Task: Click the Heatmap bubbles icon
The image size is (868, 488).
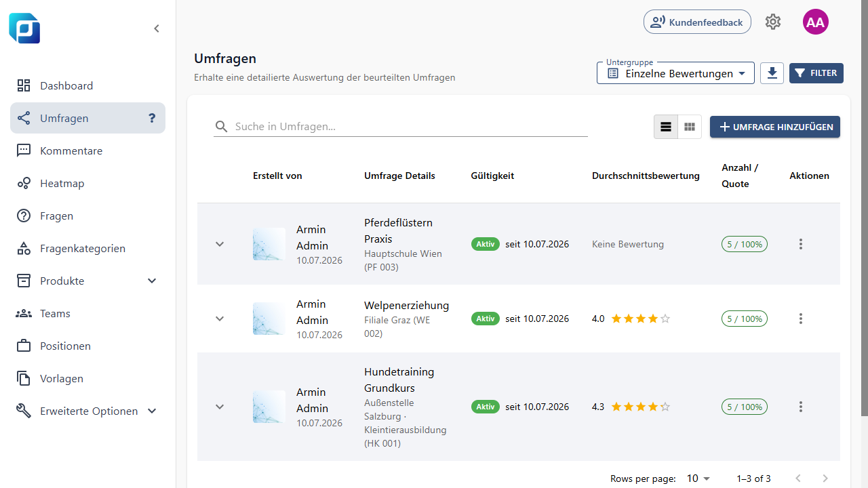Action: tap(24, 183)
